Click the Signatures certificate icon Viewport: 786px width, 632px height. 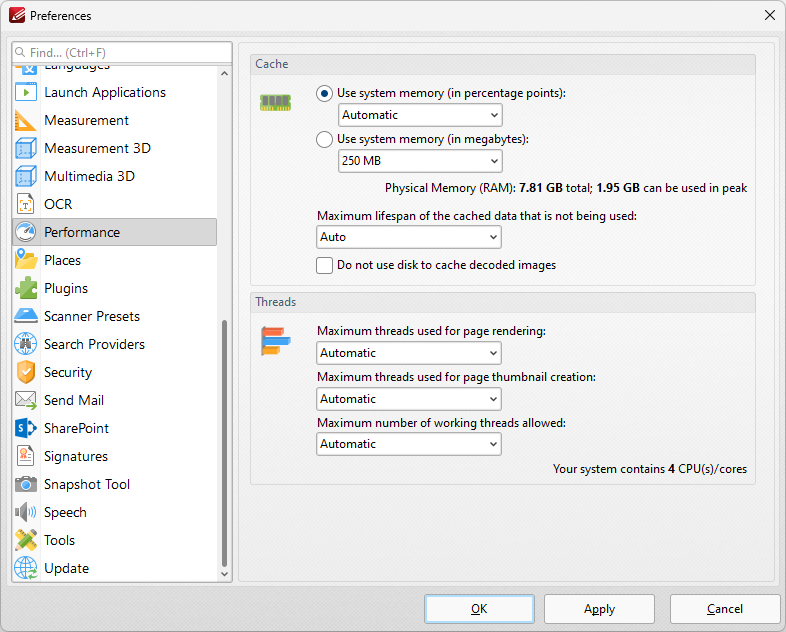click(26, 456)
